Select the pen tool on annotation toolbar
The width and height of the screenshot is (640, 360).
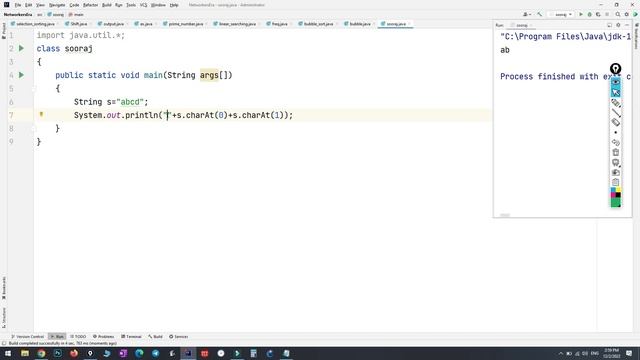pyautogui.click(x=616, y=103)
